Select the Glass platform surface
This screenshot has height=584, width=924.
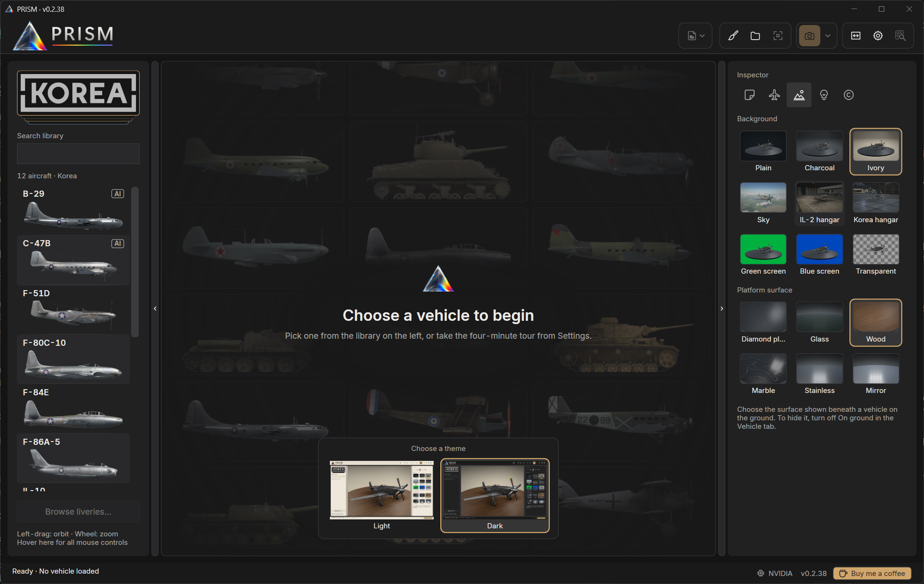pyautogui.click(x=819, y=323)
